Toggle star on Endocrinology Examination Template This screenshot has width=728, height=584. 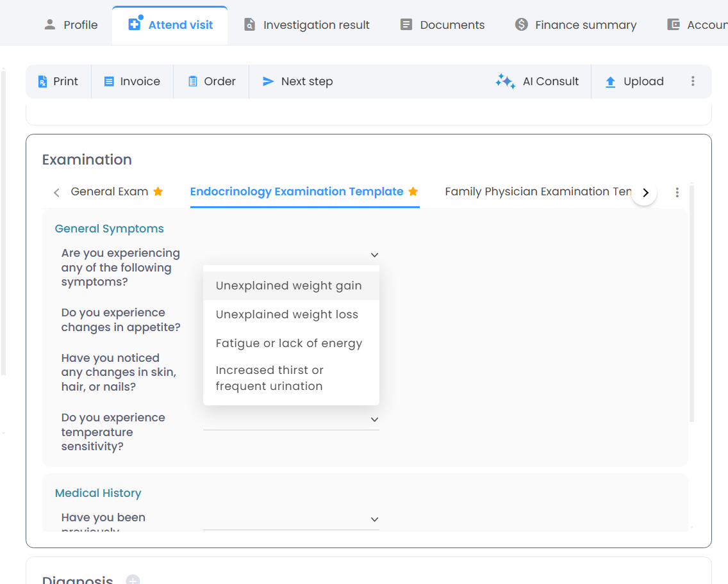413,191
